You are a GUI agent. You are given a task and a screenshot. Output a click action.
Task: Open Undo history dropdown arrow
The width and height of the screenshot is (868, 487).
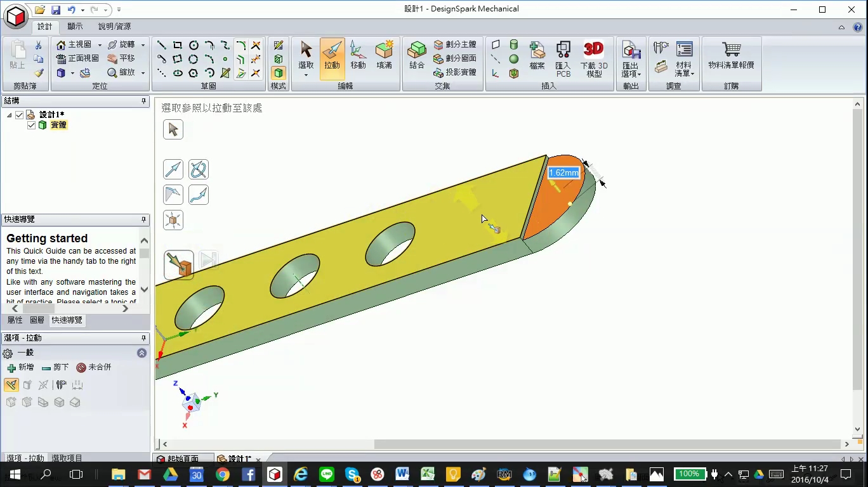[x=82, y=10]
